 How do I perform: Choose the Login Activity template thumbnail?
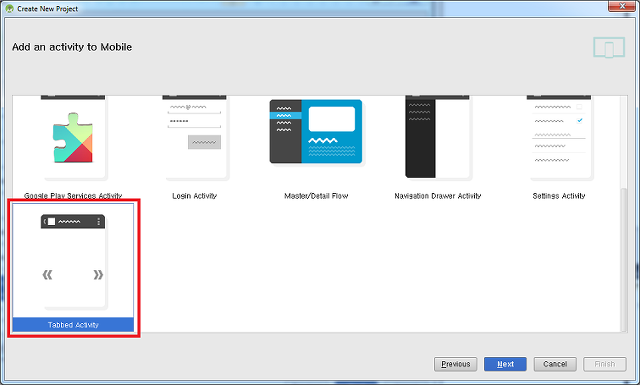(195, 138)
